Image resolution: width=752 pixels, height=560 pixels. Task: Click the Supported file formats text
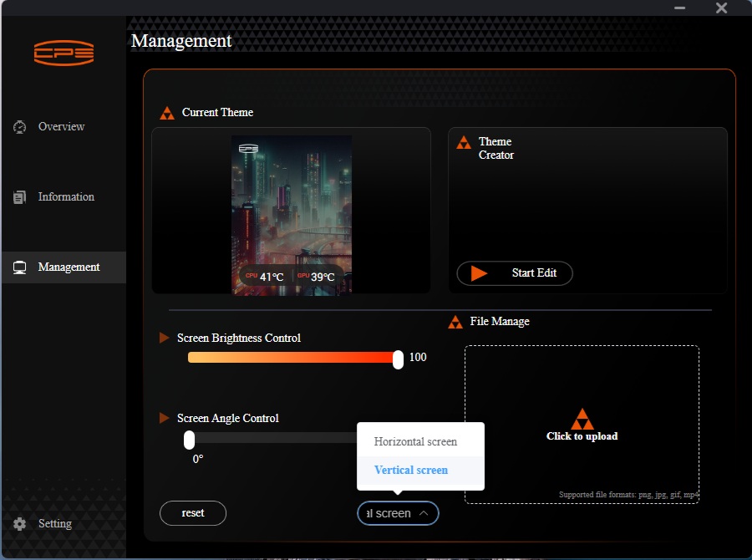(628, 495)
